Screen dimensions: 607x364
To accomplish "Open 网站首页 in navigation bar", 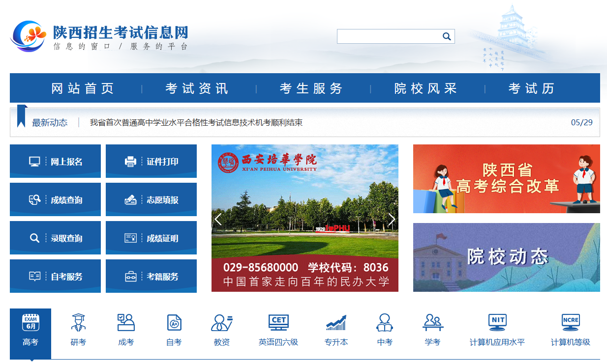I will [x=83, y=88].
